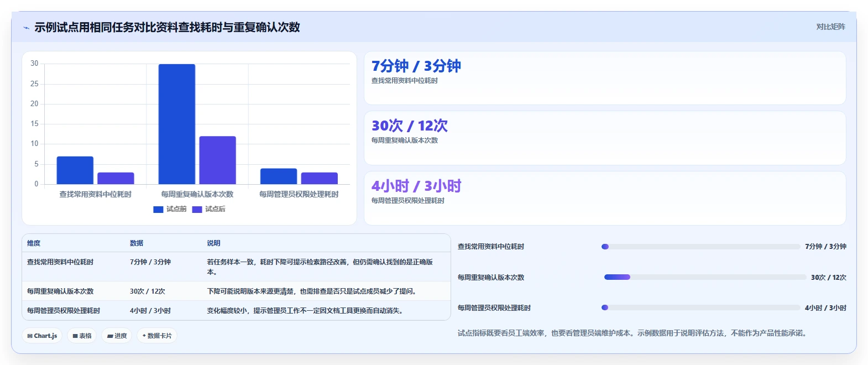
Task: Click table cell 4小时 / 3小时
Action: pos(150,311)
